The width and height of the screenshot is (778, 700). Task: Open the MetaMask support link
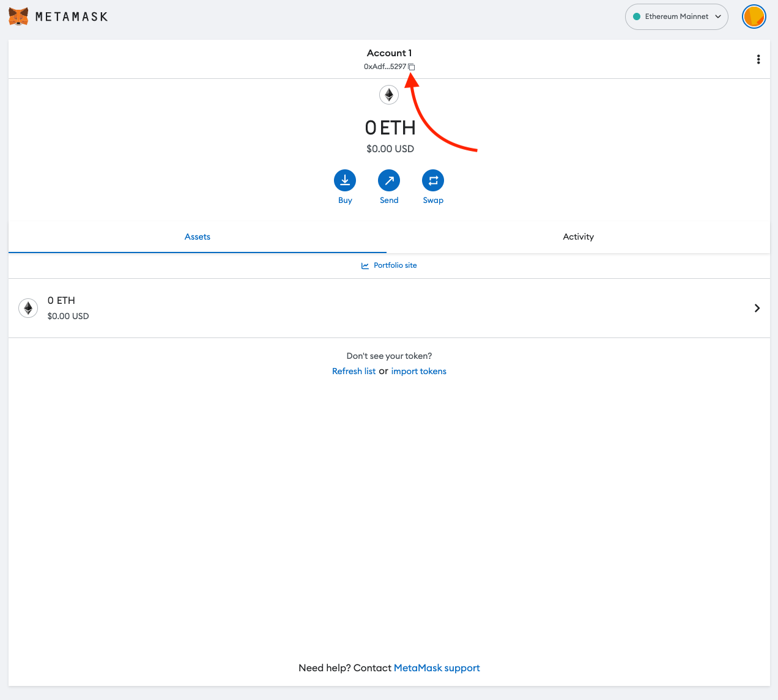point(437,668)
